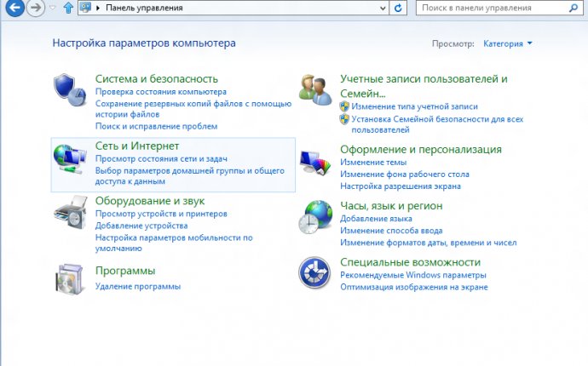Image resolution: width=588 pixels, height=366 pixels.
Task: Click the Система и безопасность shield icon
Action: click(70, 89)
